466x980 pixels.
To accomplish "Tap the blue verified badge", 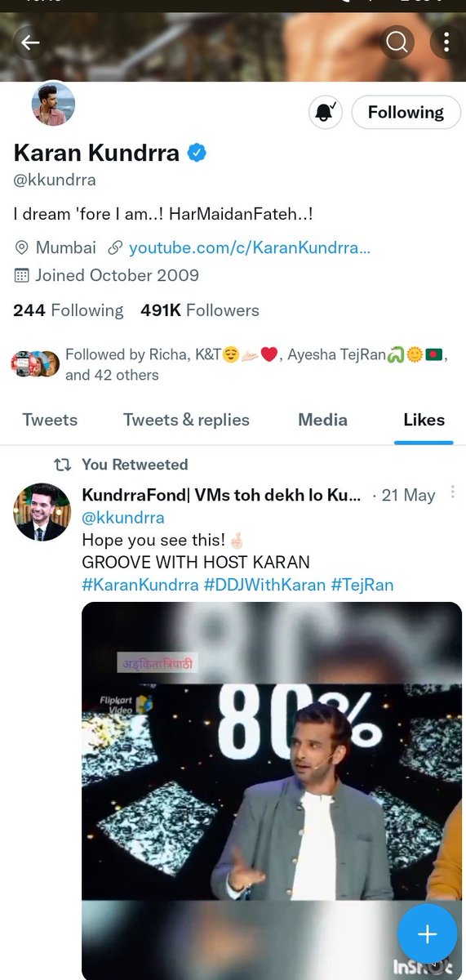I will point(197,153).
